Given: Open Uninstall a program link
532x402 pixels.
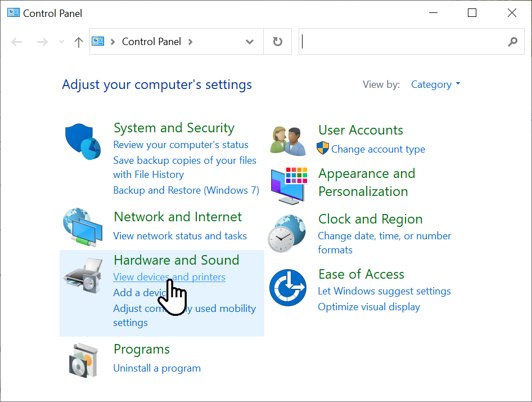Looking at the screenshot, I should pos(157,368).
